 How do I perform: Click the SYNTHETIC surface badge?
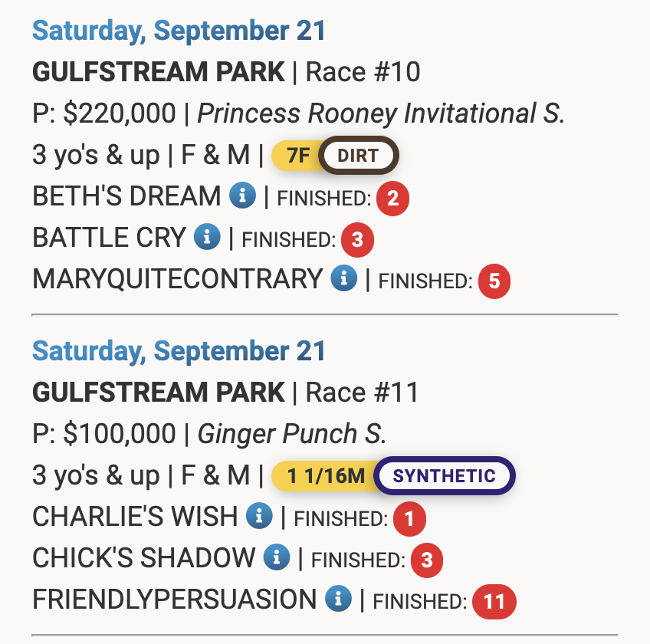point(445,476)
